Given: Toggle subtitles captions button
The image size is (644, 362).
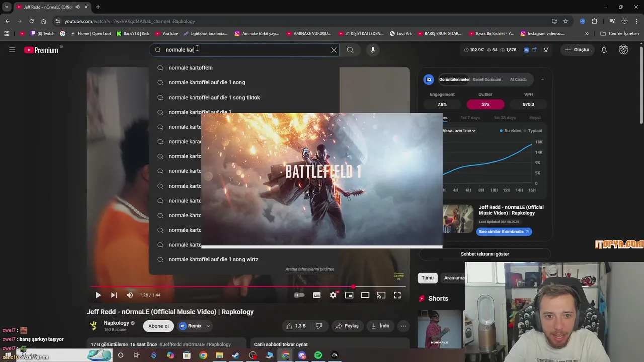Looking at the screenshot, I should coord(317,295).
